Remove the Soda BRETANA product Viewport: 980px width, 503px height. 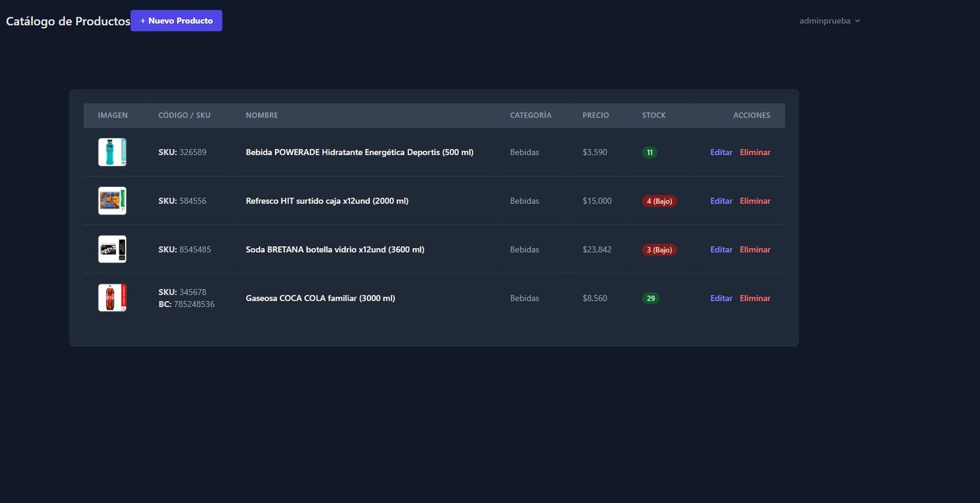tap(755, 249)
